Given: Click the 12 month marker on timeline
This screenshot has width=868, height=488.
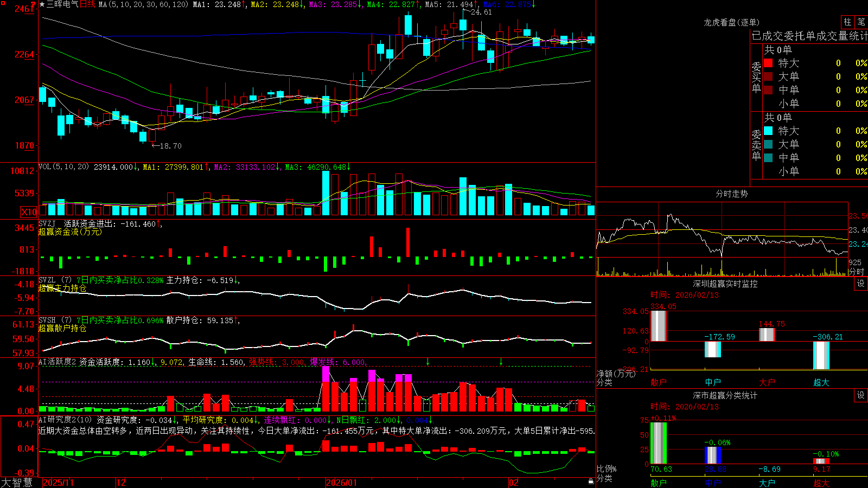Looking at the screenshot, I should coord(122,483).
